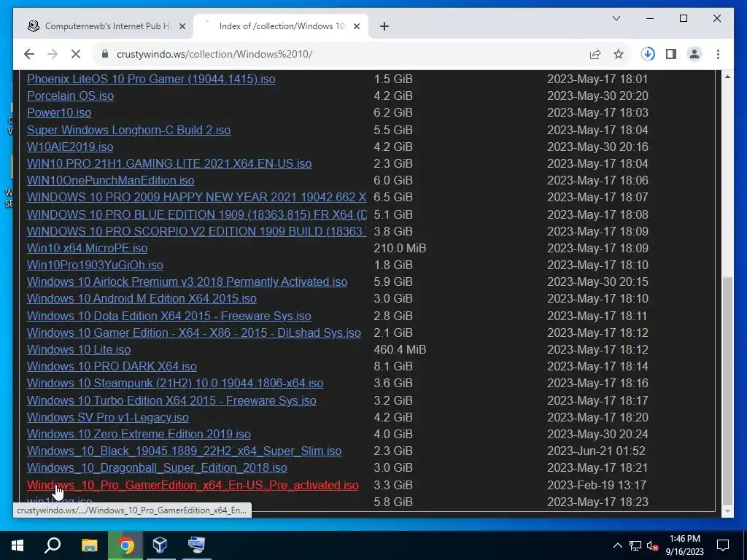Image resolution: width=747 pixels, height=560 pixels.
Task: Click the address bar URL
Action: pyautogui.click(x=214, y=54)
